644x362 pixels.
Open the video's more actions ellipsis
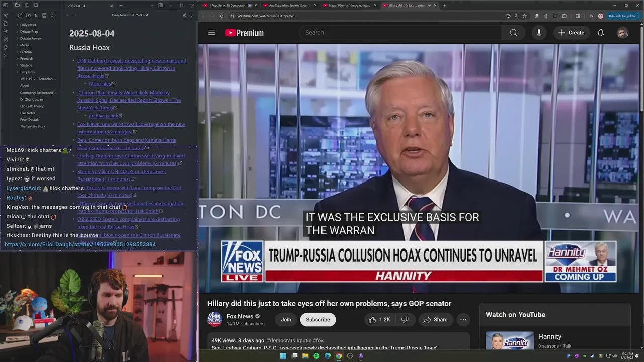pos(463,320)
